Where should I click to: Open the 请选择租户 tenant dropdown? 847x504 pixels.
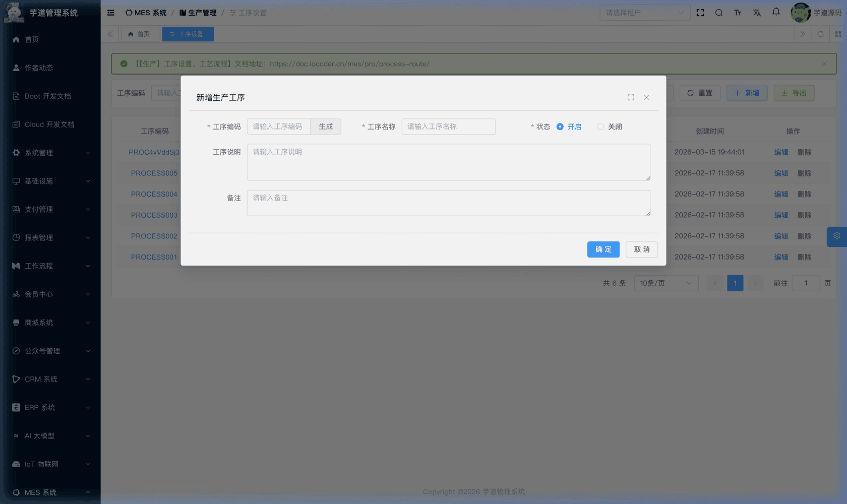click(645, 13)
